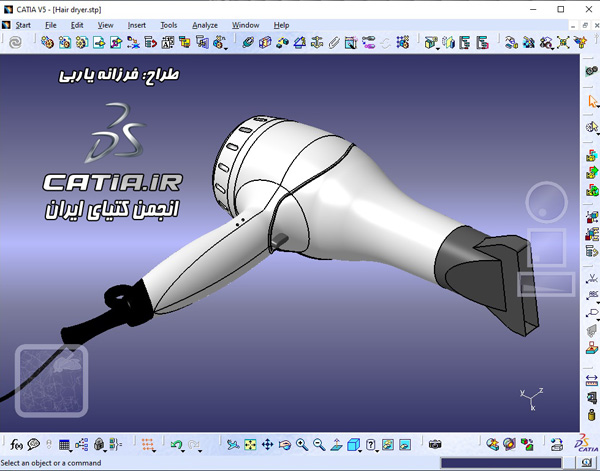Click the gears icon atop right toolbar
Screen dimensions: 600x471
click(592, 71)
